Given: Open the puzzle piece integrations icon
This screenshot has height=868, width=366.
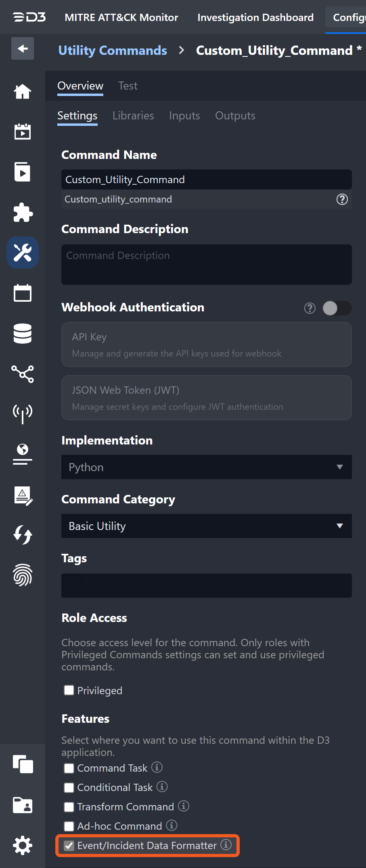Looking at the screenshot, I should 23,213.
